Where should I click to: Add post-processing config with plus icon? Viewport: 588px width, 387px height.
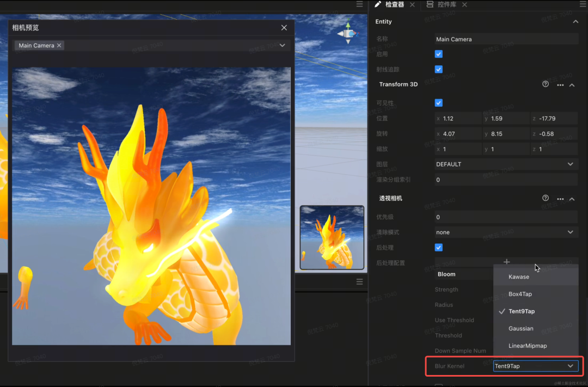coord(506,262)
